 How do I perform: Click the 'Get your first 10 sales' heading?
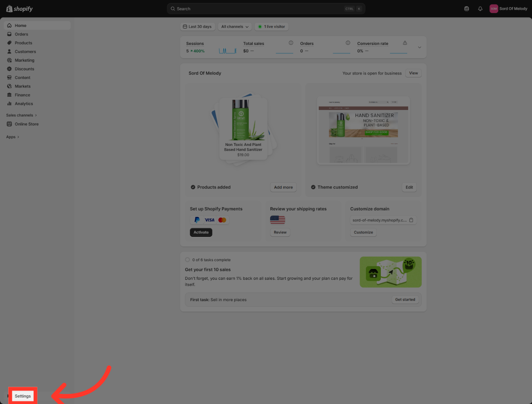point(208,270)
